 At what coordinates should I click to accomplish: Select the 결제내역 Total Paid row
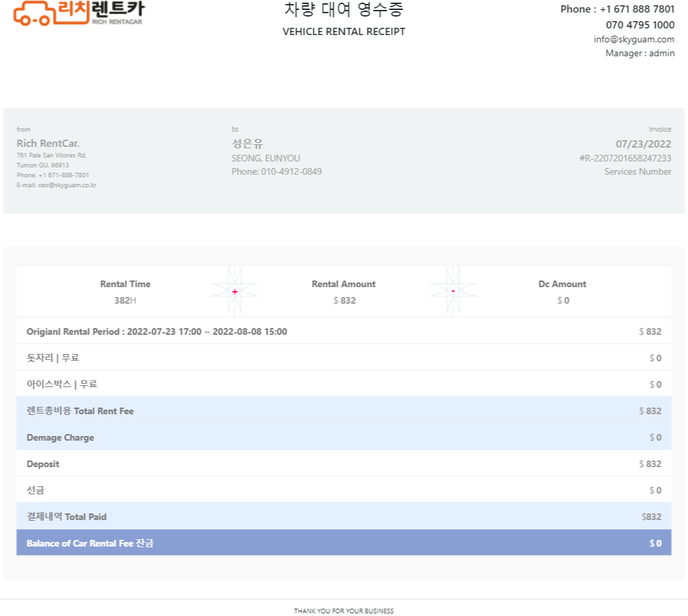[x=344, y=517]
